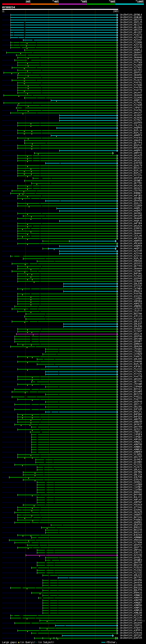Select hit label UniRef100_P27490
This screenshot has height=644, width=146.
[131, 371]
